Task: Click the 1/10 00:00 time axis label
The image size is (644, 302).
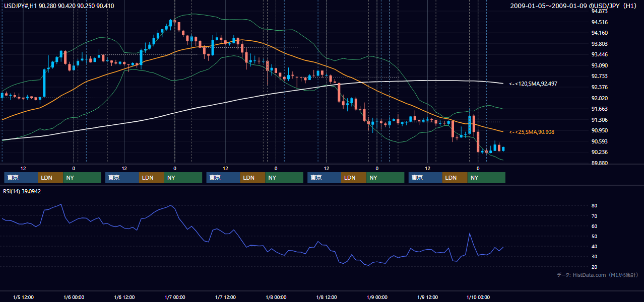Action: coord(478,297)
